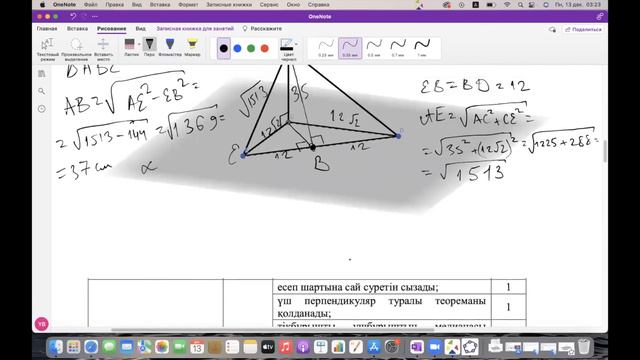640x360 pixels.
Task: Open the Рисование ribbon tab
Action: point(111,29)
